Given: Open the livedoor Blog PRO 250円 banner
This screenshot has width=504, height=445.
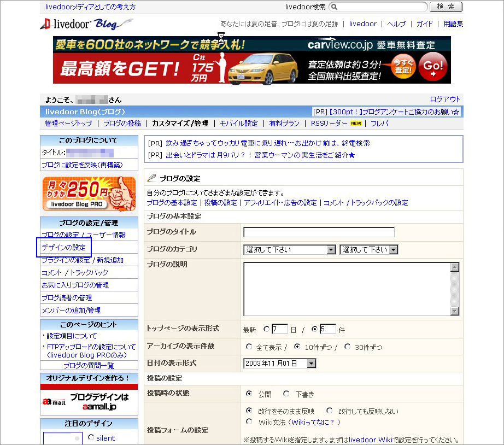Looking at the screenshot, I should click(x=89, y=194).
